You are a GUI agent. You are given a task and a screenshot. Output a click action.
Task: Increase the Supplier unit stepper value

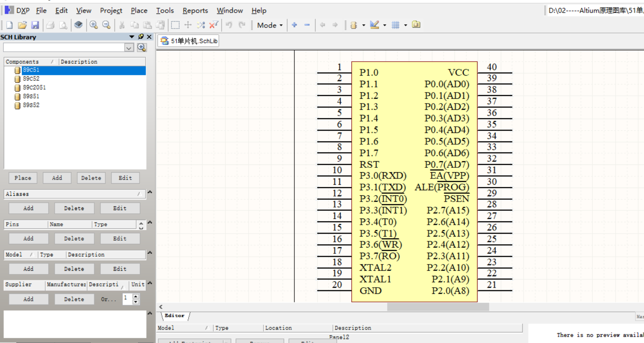(136, 296)
